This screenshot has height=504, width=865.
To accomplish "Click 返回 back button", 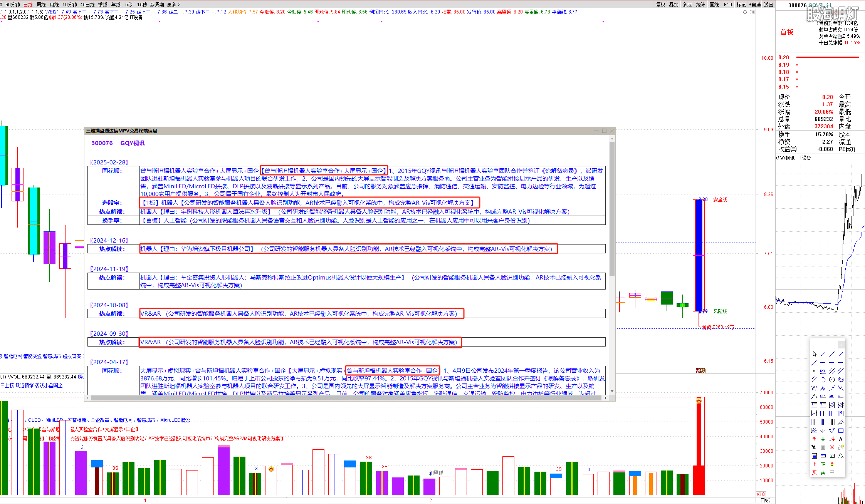I will point(769,5).
